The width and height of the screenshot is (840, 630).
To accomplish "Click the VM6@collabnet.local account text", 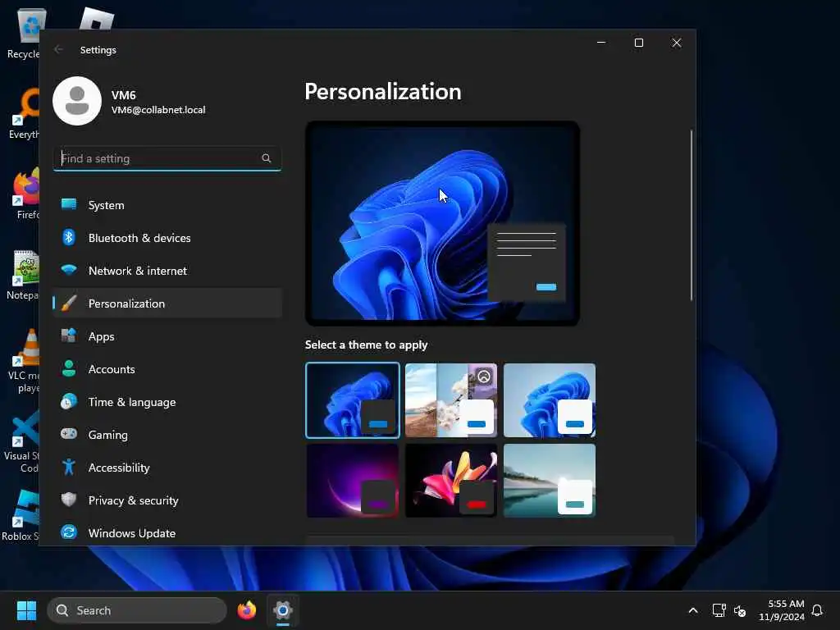I will (158, 110).
